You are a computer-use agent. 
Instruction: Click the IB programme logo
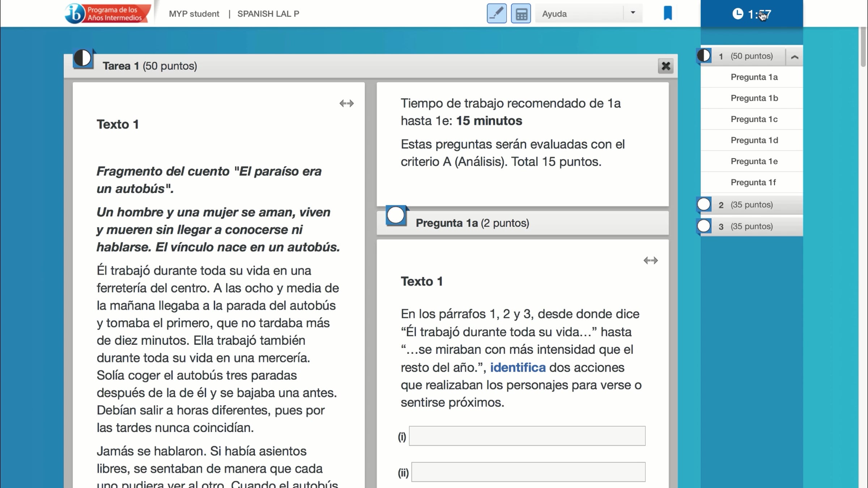click(107, 13)
